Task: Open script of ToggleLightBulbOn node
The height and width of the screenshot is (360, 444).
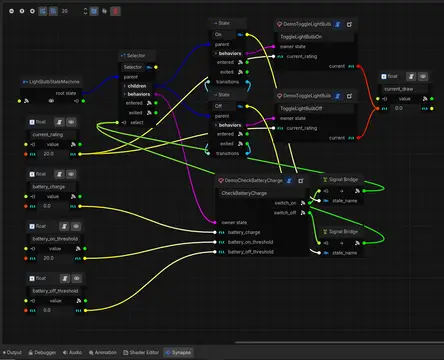Action: (338, 24)
